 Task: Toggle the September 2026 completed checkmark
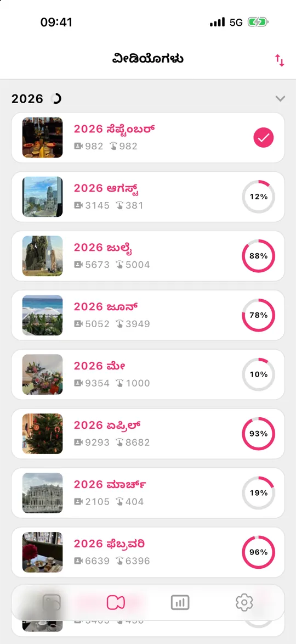(x=263, y=138)
